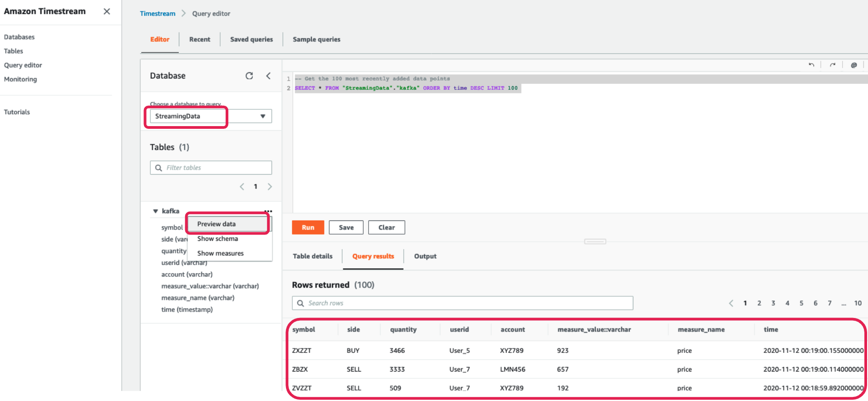Viewport: 868px width, 401px height.
Task: Go to results page 2
Action: [x=759, y=303]
